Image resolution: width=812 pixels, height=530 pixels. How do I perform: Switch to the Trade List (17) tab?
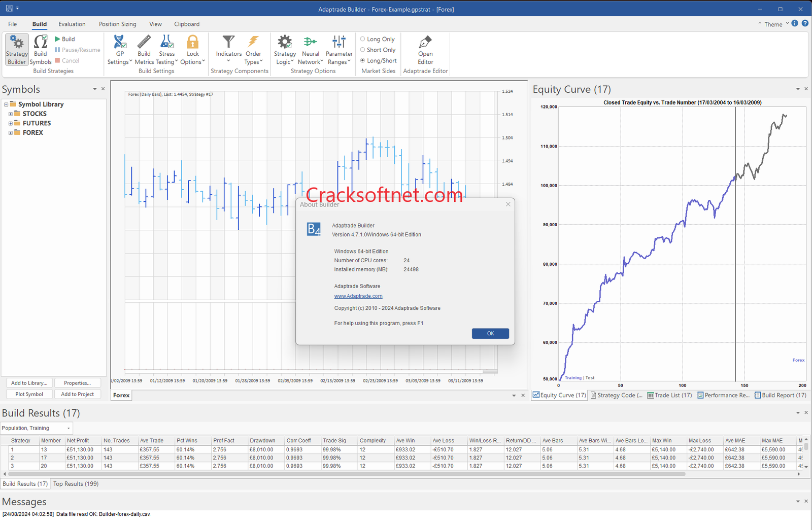[x=670, y=395]
